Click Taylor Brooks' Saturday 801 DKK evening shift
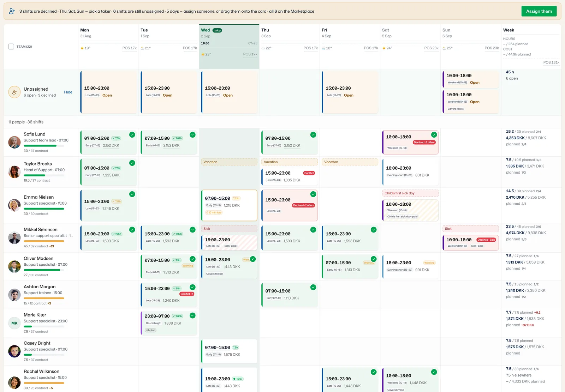This screenshot has height=392, width=565. tap(410, 172)
